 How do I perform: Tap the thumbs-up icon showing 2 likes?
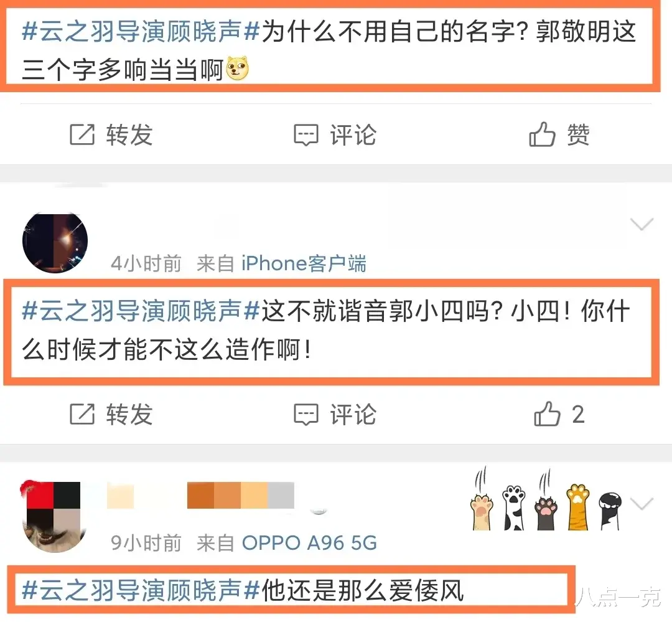pyautogui.click(x=548, y=414)
